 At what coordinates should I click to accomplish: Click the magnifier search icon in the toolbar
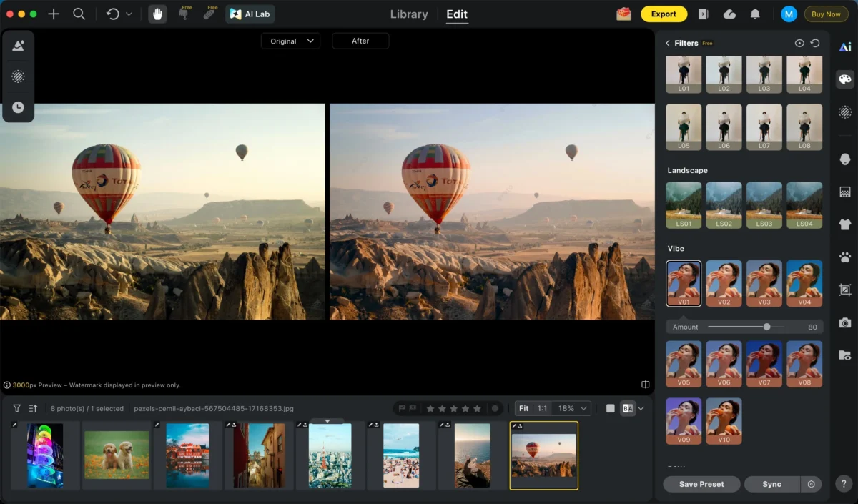pyautogui.click(x=79, y=14)
